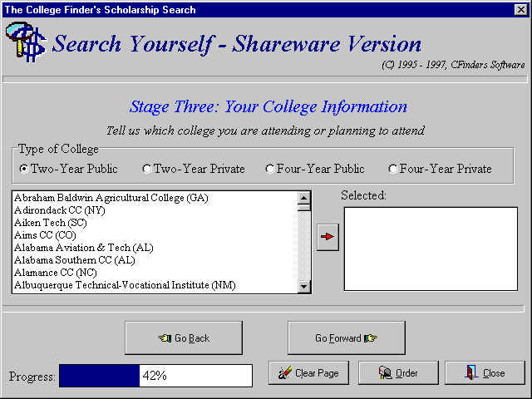Screen dimensions: 532x399
Task: Click inside the Selected colleges box
Action: [430, 249]
